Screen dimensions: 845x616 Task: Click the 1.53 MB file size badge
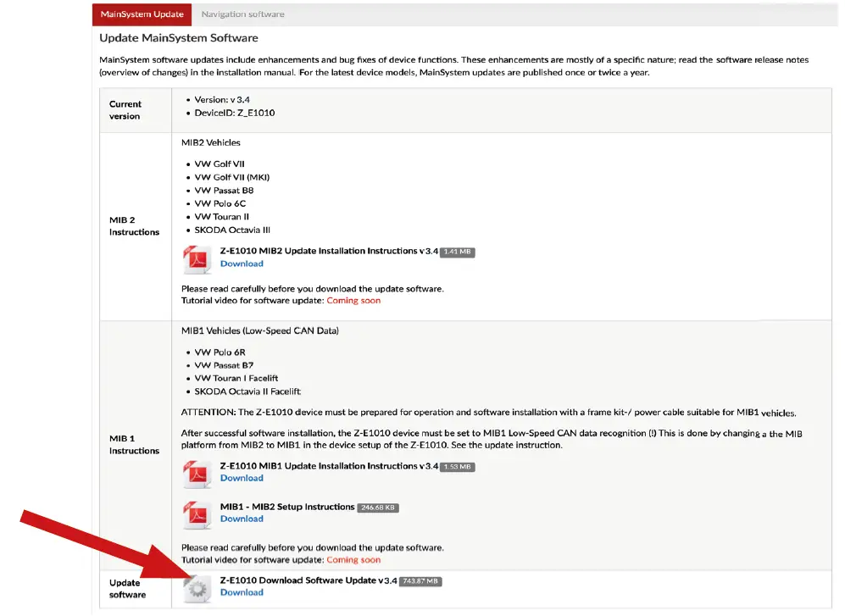click(457, 467)
